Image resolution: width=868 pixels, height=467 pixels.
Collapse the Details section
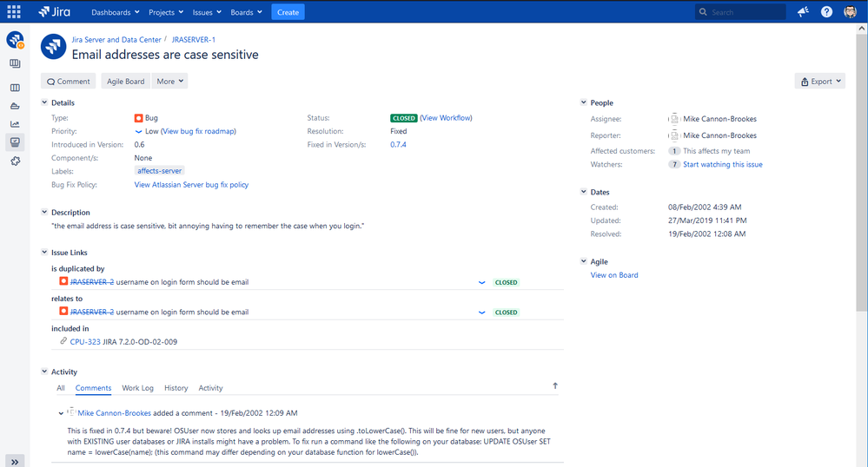coord(44,102)
